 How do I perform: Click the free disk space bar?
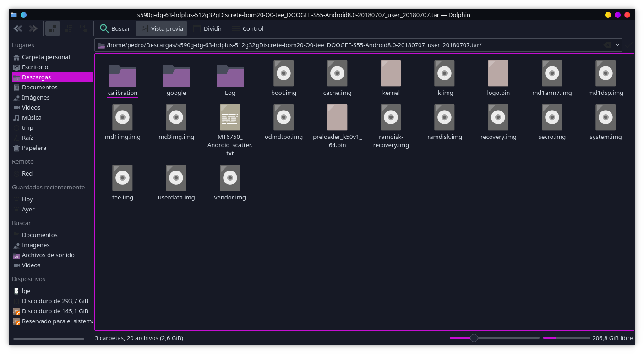coord(567,338)
